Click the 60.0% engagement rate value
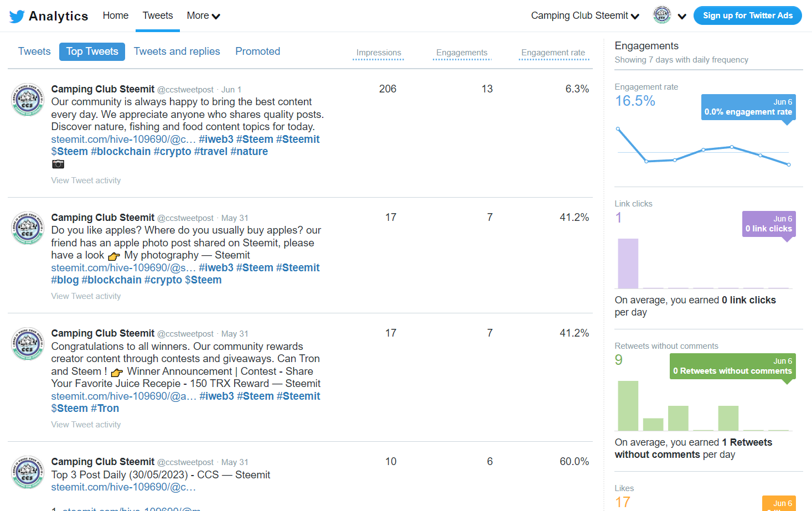Screen dimensions: 812x511 (x=575, y=462)
